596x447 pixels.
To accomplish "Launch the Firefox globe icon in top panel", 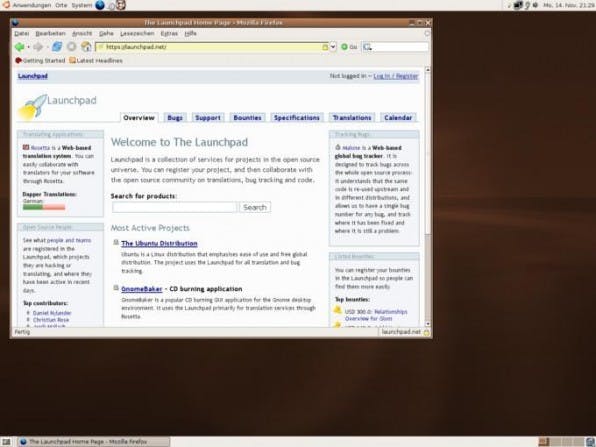I will point(100,5).
